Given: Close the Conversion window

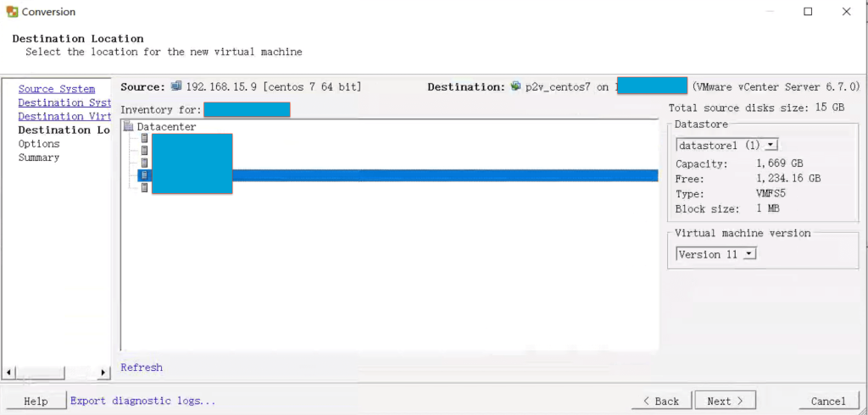Looking at the screenshot, I should coord(847,12).
